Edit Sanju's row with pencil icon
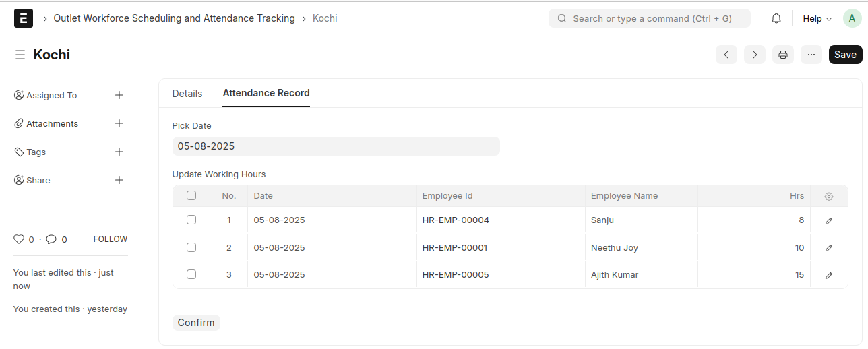Viewport: 868px width, 349px height. pos(829,220)
